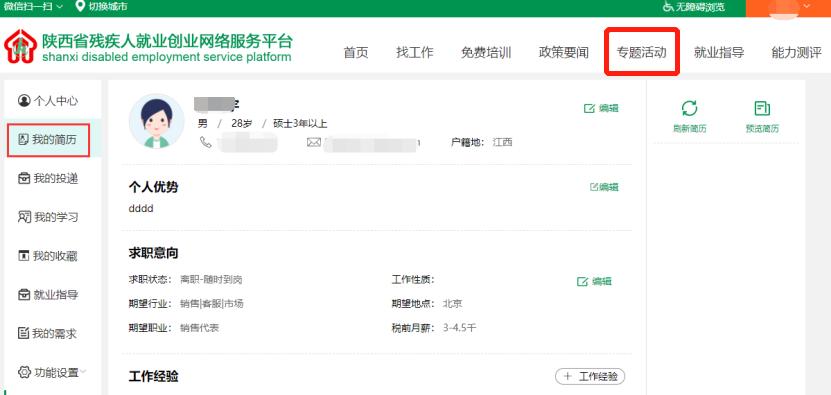The height and width of the screenshot is (395, 831).
Task: Click the 刷新简历 refresh icon
Action: [689, 108]
